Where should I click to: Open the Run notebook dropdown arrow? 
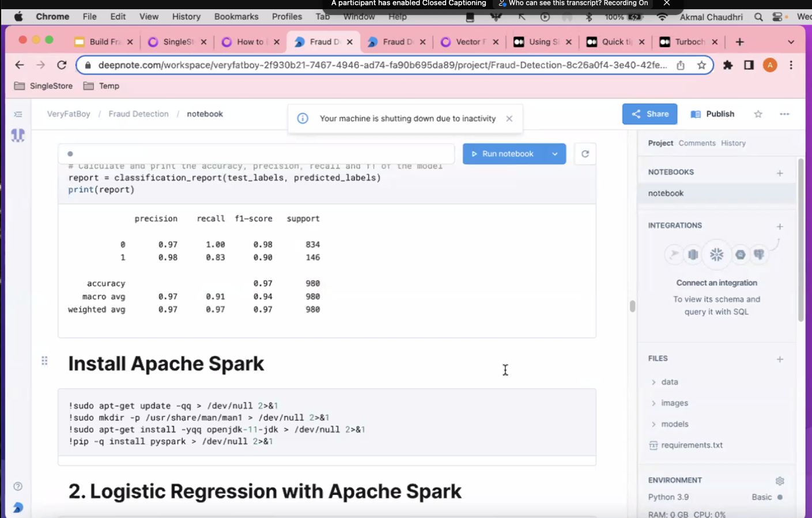tap(554, 154)
